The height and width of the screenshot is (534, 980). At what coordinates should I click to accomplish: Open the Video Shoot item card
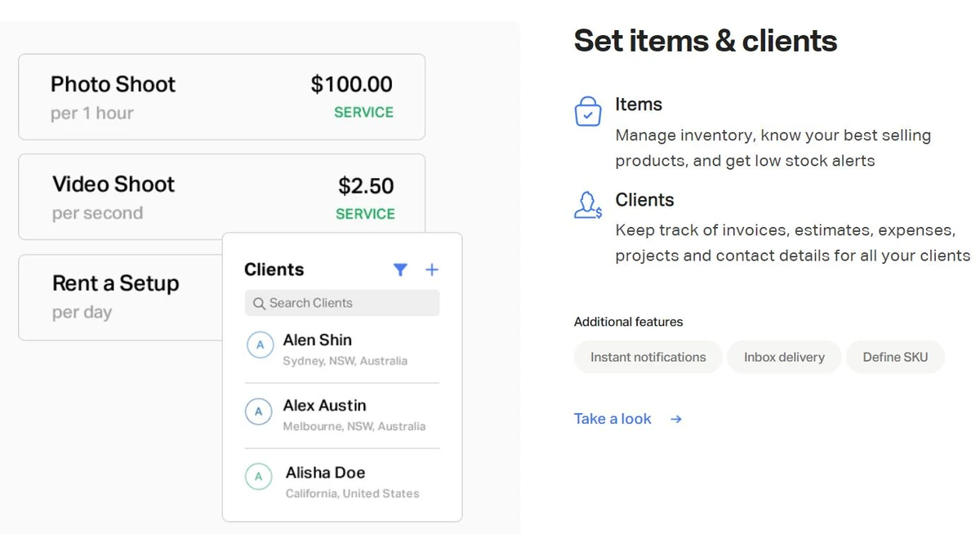[221, 197]
